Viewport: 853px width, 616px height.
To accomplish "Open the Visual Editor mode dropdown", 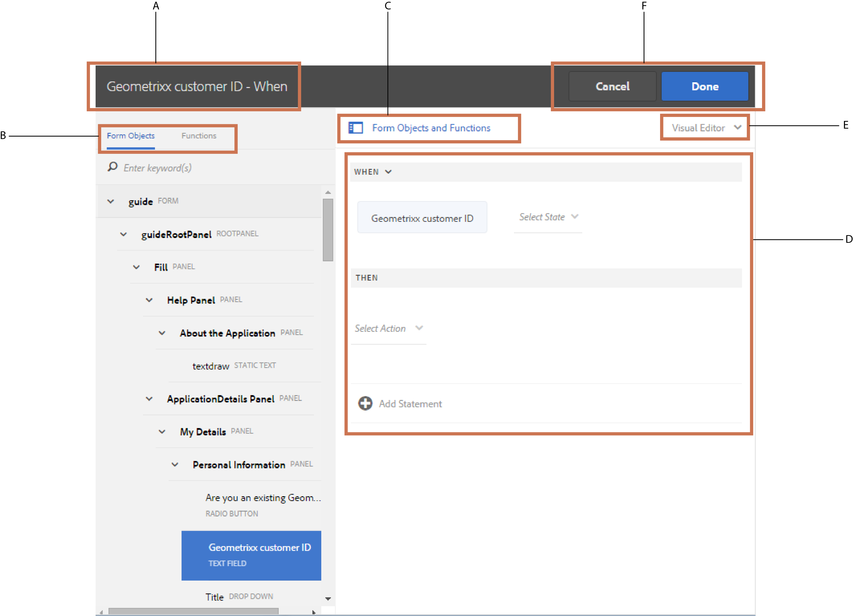I will tap(706, 128).
